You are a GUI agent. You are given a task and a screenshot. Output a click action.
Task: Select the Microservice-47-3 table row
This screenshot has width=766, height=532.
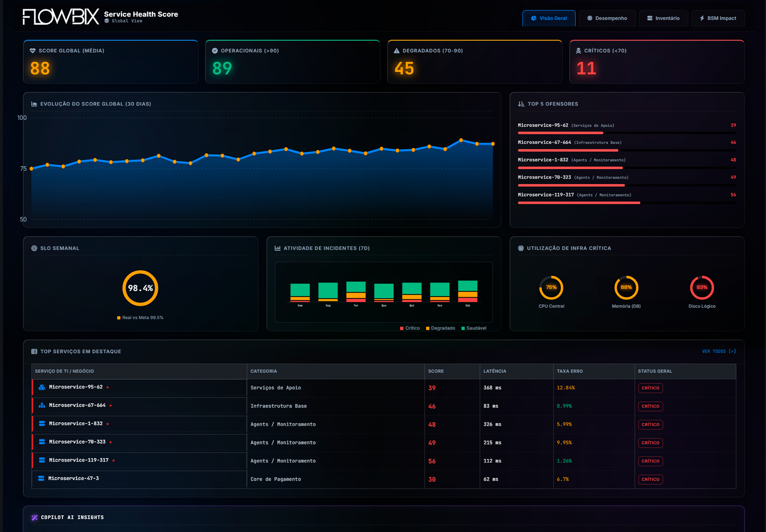click(x=74, y=479)
